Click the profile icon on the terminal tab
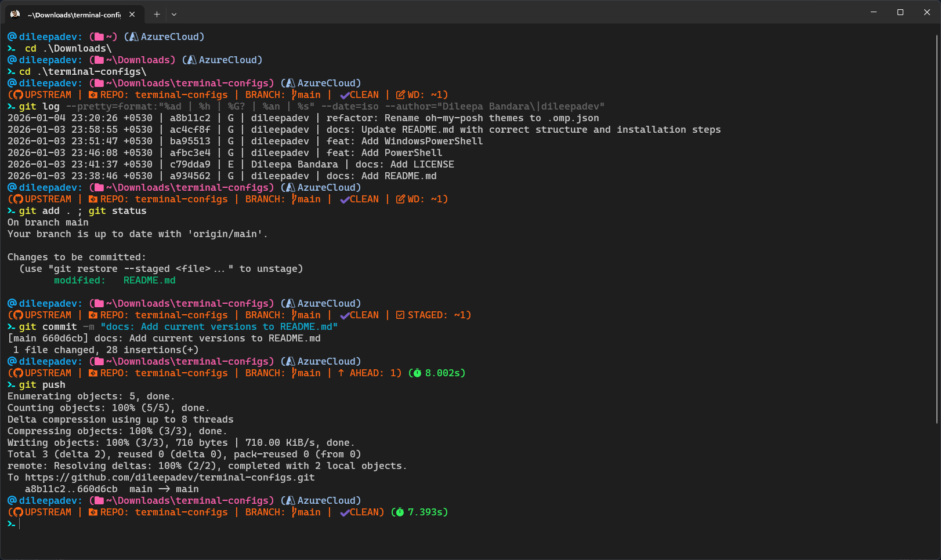This screenshot has width=941, height=560. click(16, 14)
